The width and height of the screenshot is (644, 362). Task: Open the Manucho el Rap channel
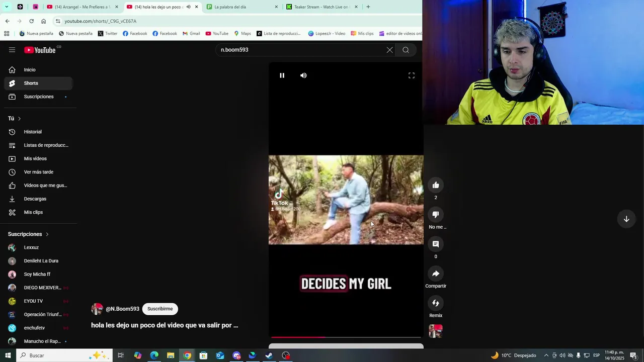click(38, 341)
